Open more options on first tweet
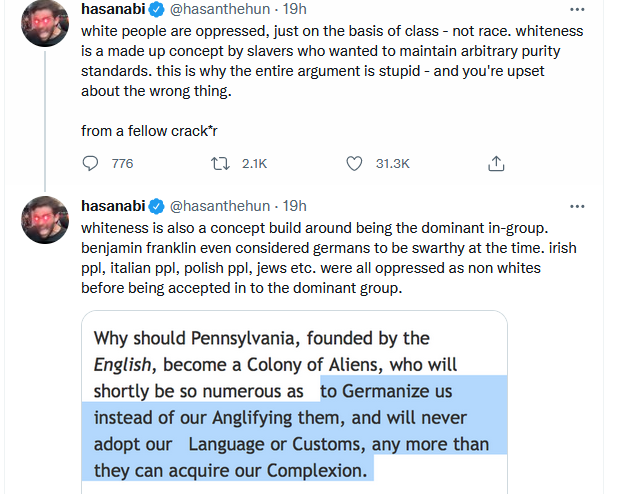 tap(577, 10)
